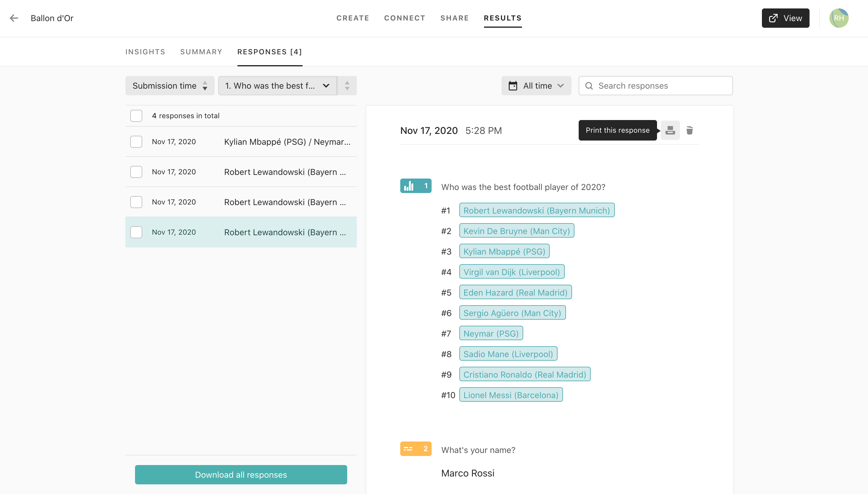Open the Kylian Mbappé (PSG) / Neymar response row

241,142
